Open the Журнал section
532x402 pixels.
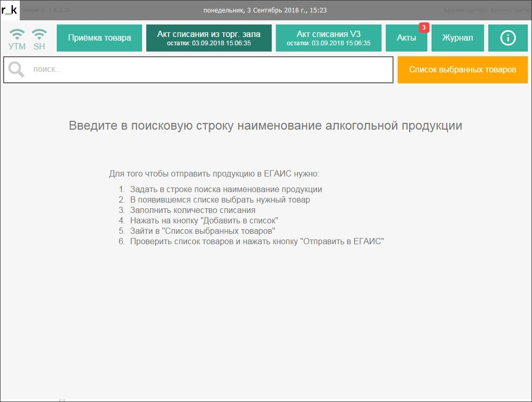pos(458,38)
